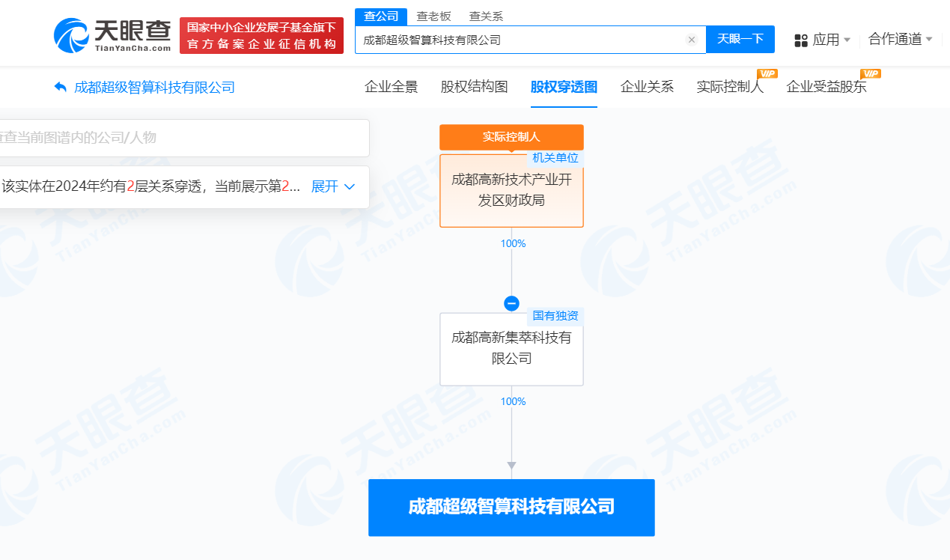Click the red 国家中小企业发展子基金旗下 banner
The image size is (950, 560).
point(261,35)
